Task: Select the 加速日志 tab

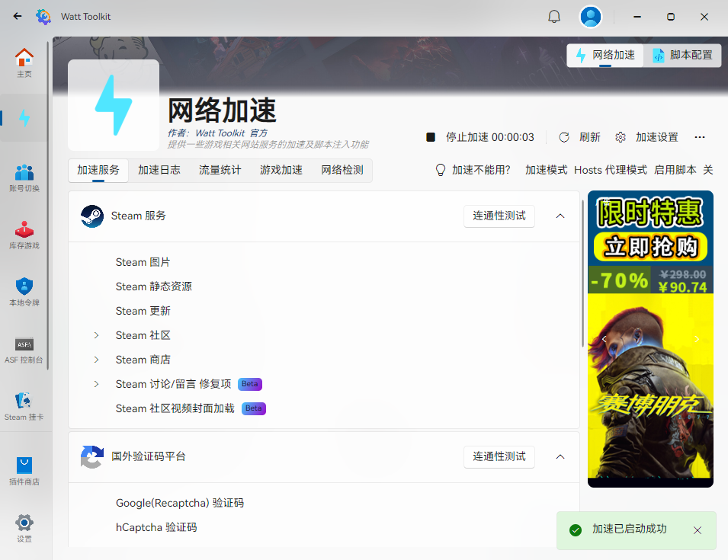Action: (159, 170)
